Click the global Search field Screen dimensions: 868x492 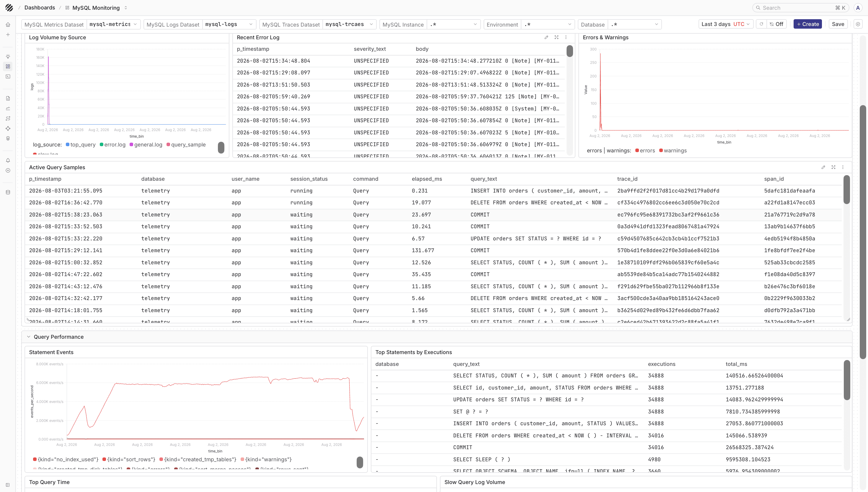point(800,7)
